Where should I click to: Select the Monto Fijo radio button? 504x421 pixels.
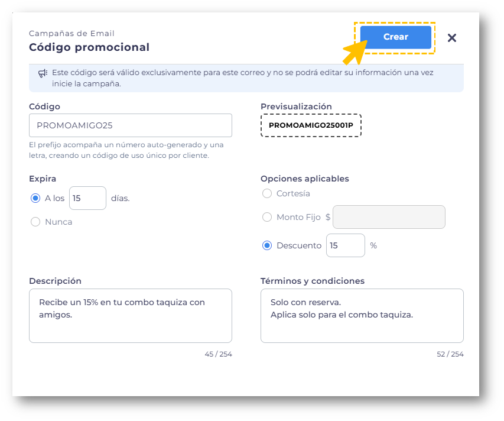pyautogui.click(x=267, y=217)
